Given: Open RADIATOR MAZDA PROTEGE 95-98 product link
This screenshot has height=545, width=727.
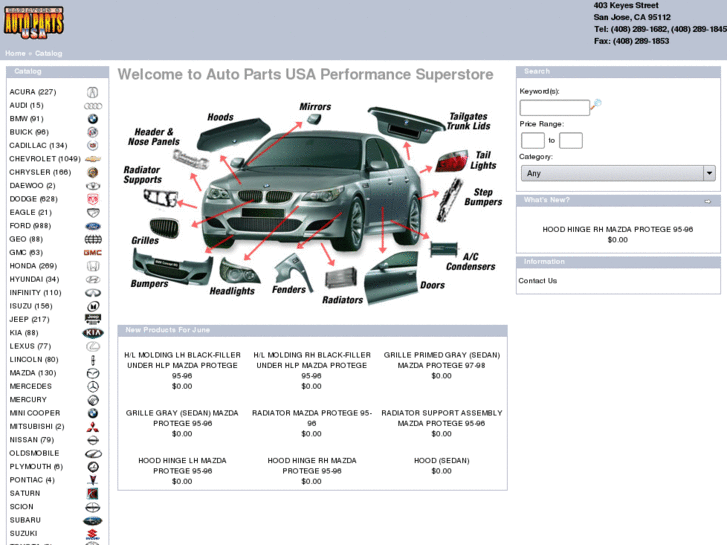Looking at the screenshot, I should pos(312,418).
